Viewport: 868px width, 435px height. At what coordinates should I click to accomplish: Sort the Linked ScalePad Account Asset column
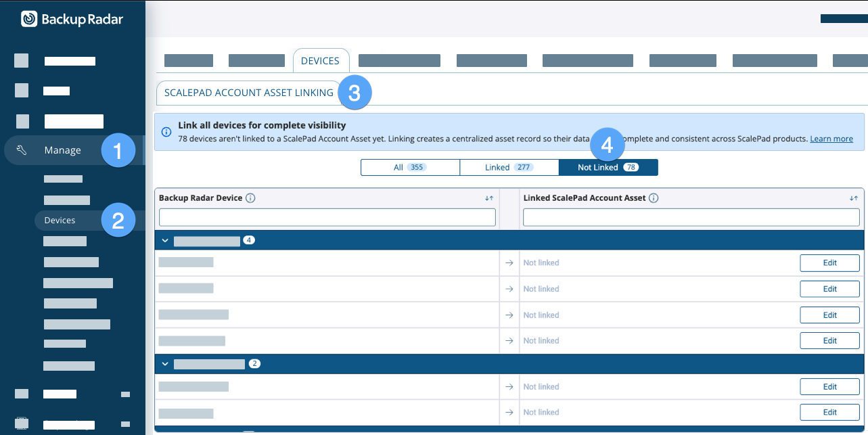point(854,198)
